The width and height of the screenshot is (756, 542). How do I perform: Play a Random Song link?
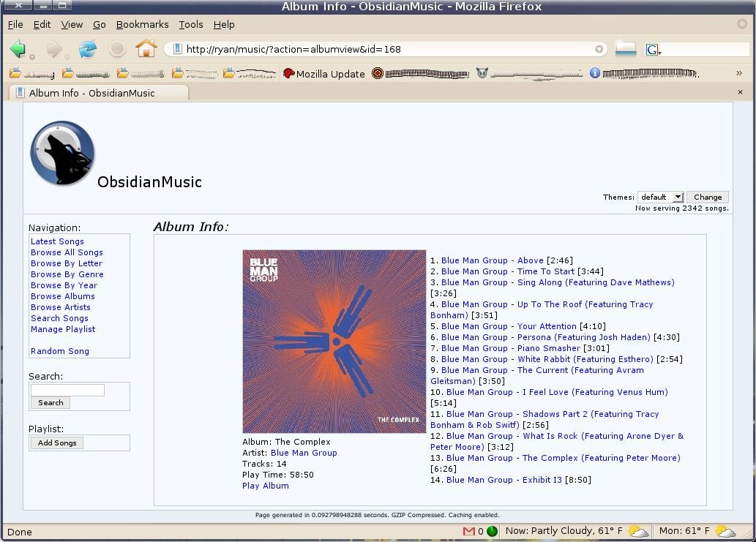pos(60,351)
